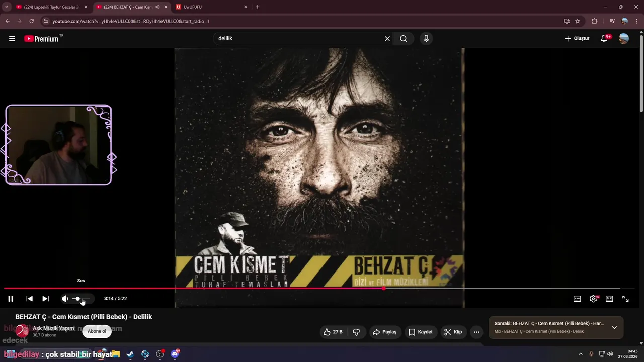
Task: Dislike the video
Action: 356,332
